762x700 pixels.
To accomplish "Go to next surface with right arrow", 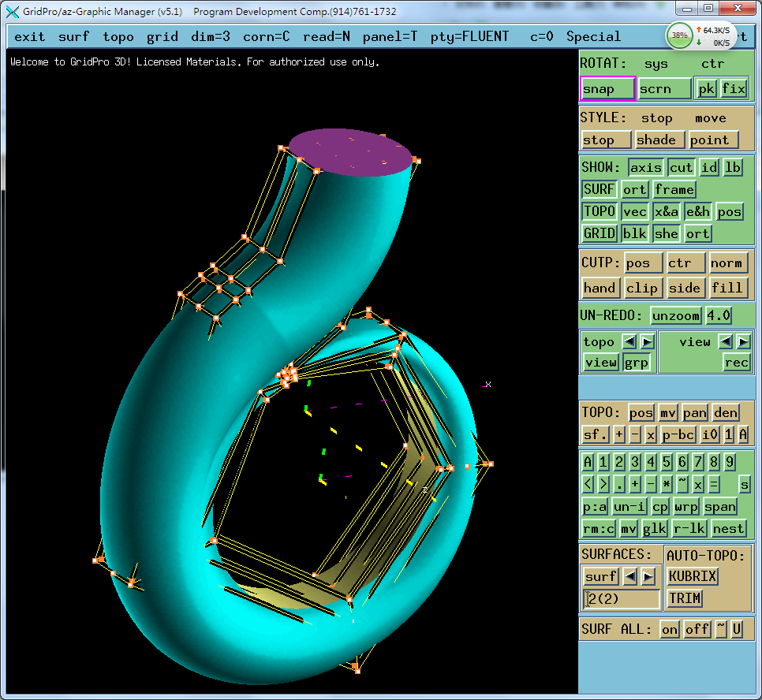I will pyautogui.click(x=648, y=576).
